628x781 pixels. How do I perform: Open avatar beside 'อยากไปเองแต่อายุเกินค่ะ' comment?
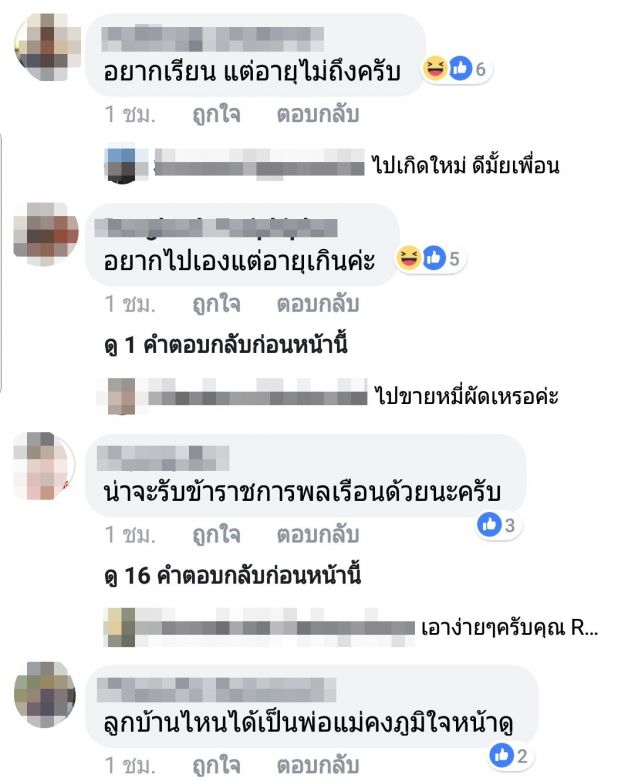point(46,234)
